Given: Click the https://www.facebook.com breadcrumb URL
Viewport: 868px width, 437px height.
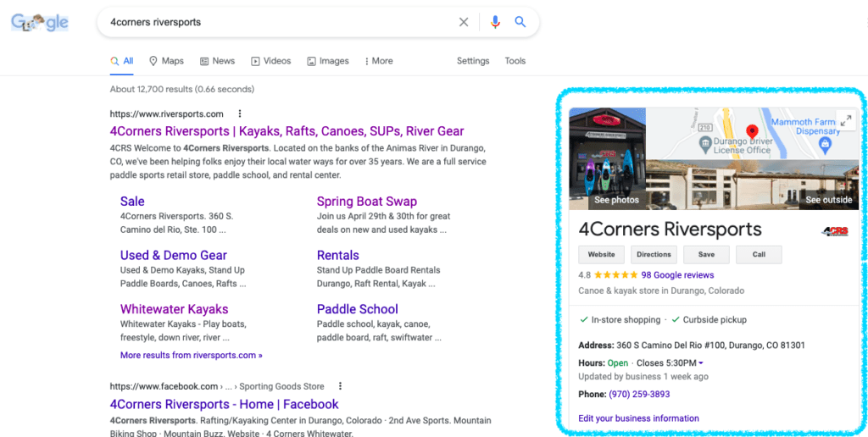Looking at the screenshot, I should 217,386.
